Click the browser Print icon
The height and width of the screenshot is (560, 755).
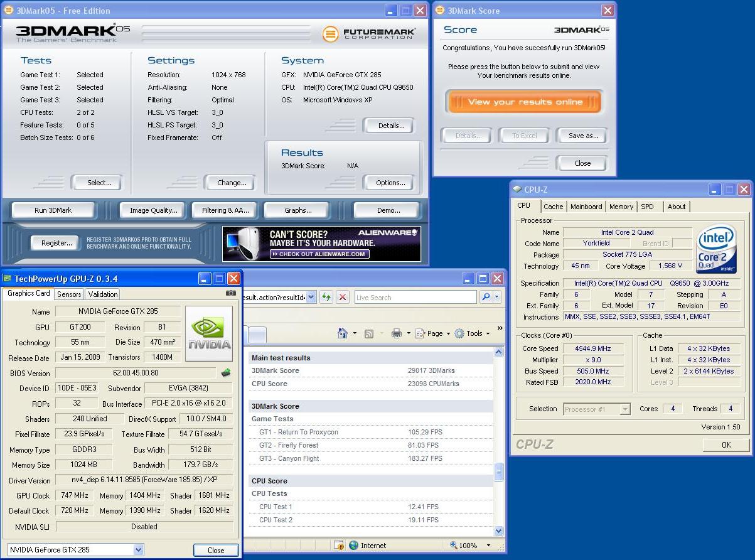[x=397, y=334]
